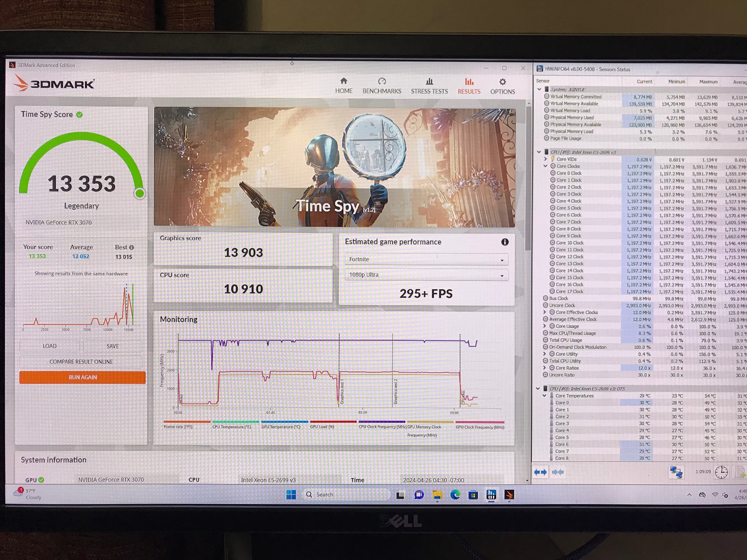Select the Core 0 Clock row
This screenshot has width=747, height=560.
[x=641, y=173]
